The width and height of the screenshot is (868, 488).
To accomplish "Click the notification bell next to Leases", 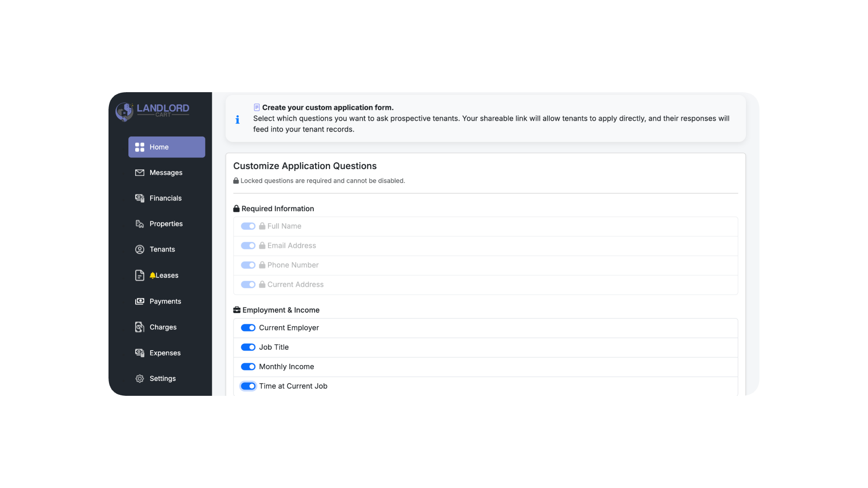I will (x=152, y=275).
